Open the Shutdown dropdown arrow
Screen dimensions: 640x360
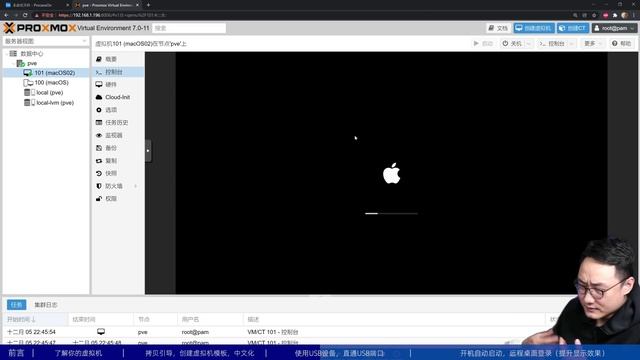point(529,43)
